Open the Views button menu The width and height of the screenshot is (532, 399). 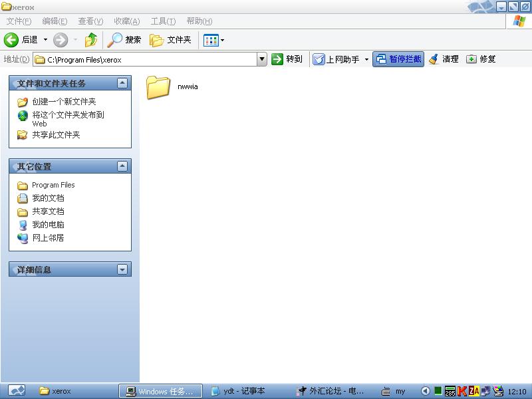[x=213, y=40]
